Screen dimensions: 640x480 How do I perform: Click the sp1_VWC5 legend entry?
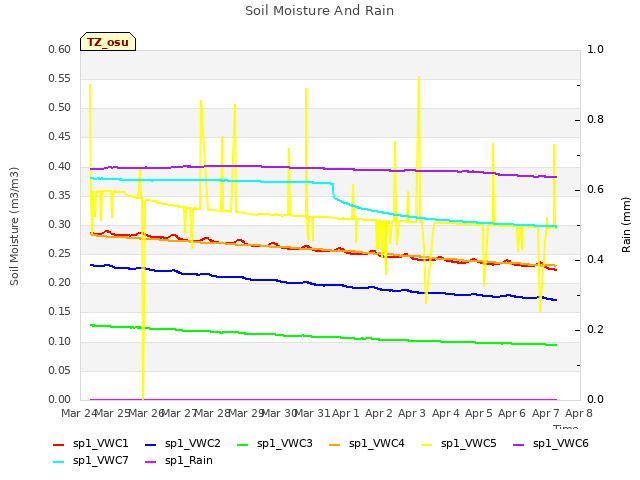458,444
